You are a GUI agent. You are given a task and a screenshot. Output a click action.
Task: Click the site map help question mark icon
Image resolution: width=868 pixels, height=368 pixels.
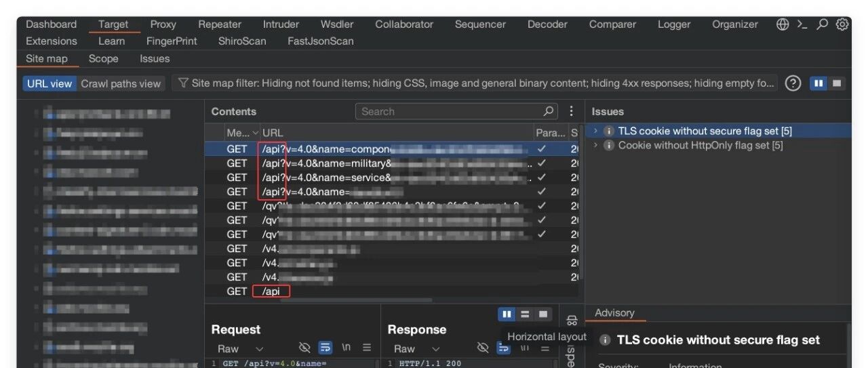[x=793, y=83]
